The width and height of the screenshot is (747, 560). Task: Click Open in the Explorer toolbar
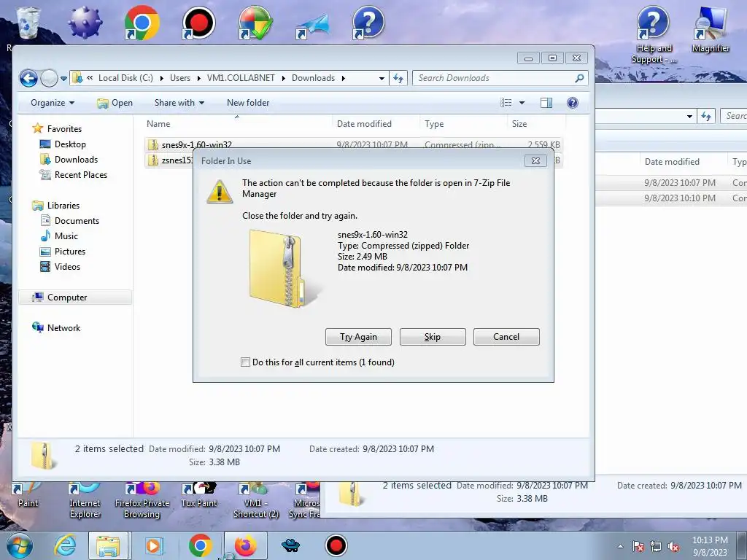(x=115, y=102)
